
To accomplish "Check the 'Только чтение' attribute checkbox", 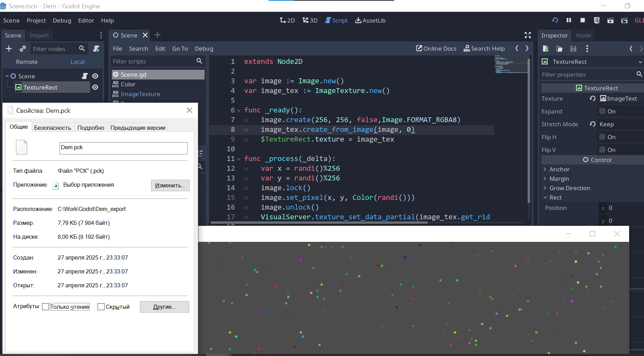I will coord(46,307).
